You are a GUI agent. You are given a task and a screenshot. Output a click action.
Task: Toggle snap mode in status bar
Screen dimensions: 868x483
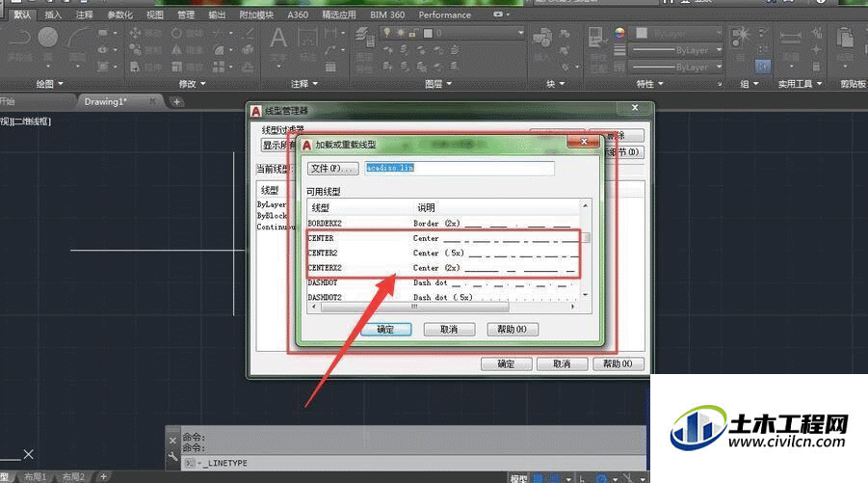pos(555,478)
